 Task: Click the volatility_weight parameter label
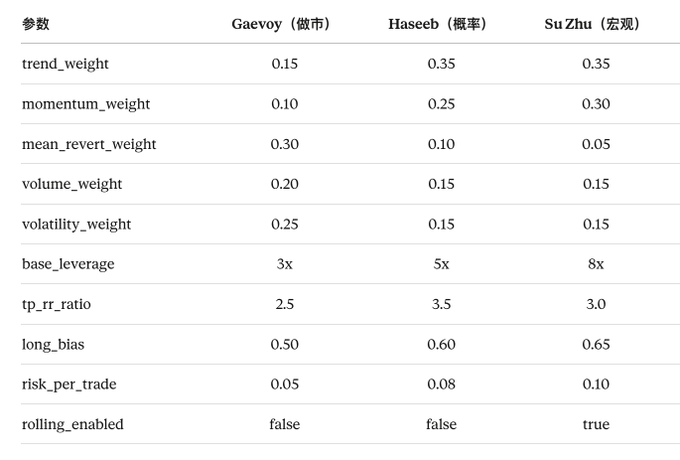[x=76, y=225]
